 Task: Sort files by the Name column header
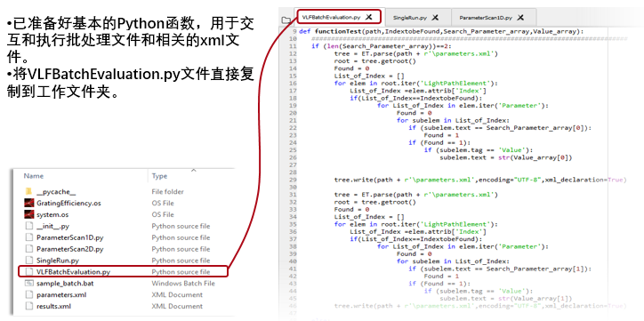[33, 176]
